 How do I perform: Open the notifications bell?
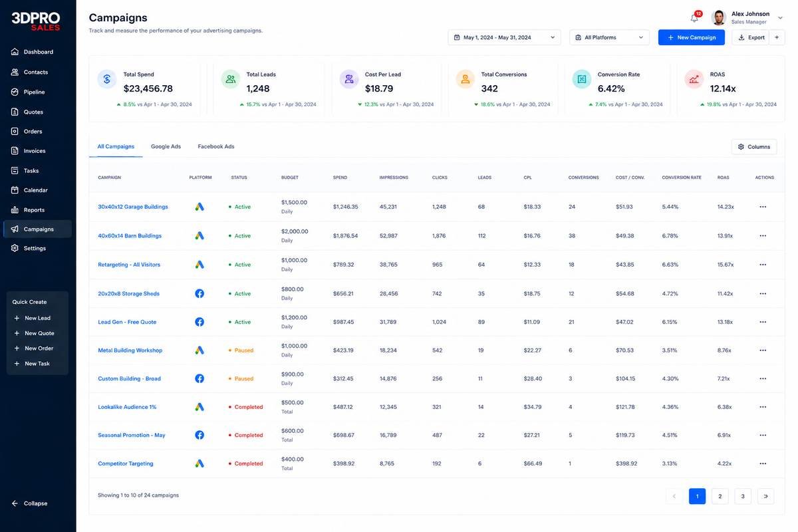(x=694, y=18)
